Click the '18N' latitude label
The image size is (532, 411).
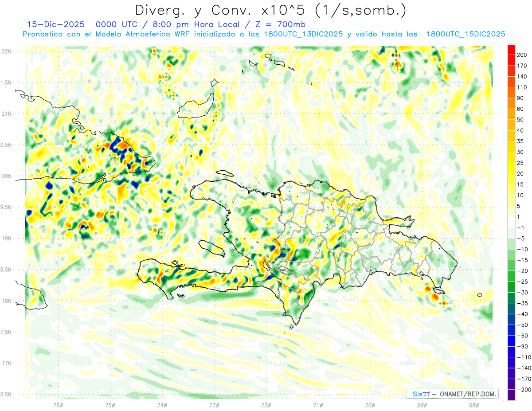pyautogui.click(x=7, y=301)
